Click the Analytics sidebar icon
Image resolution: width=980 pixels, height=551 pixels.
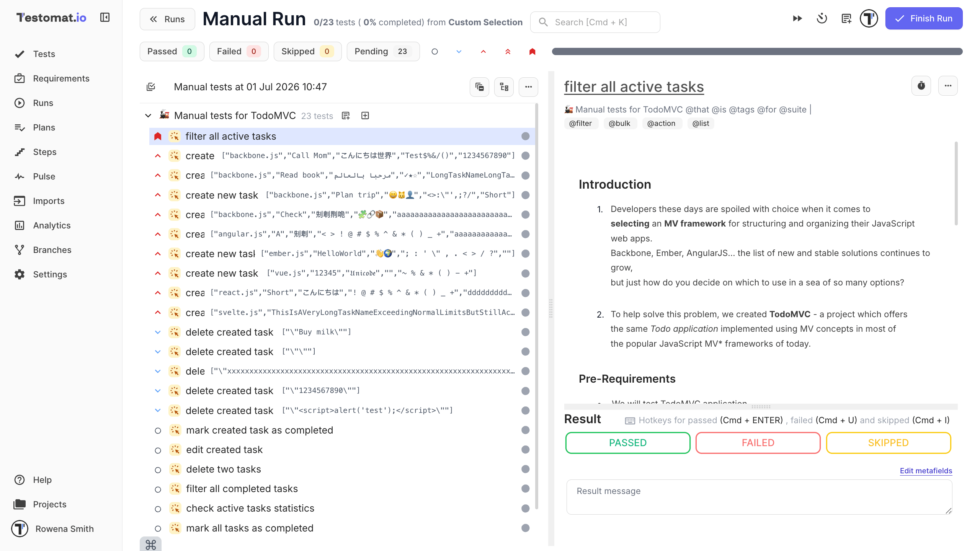pyautogui.click(x=20, y=225)
